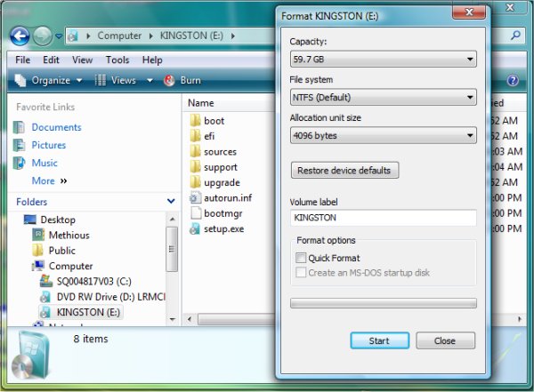Close the Format dialog with the red X
This screenshot has width=534, height=392.
coord(469,12)
